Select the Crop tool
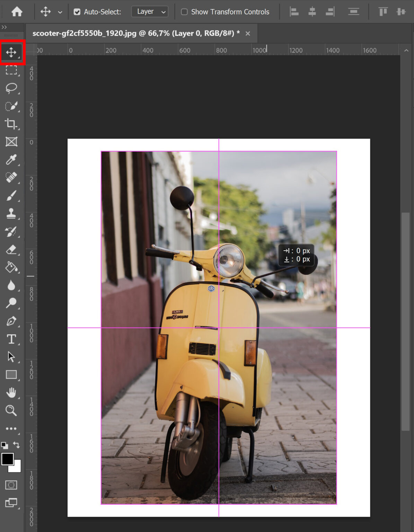The height and width of the screenshot is (532, 414). coord(11,124)
